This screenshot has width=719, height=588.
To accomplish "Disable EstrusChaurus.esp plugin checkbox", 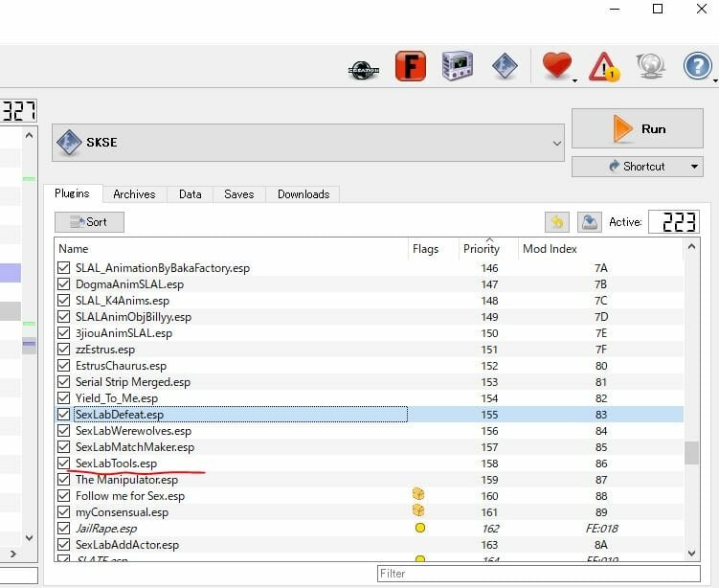I will [64, 366].
